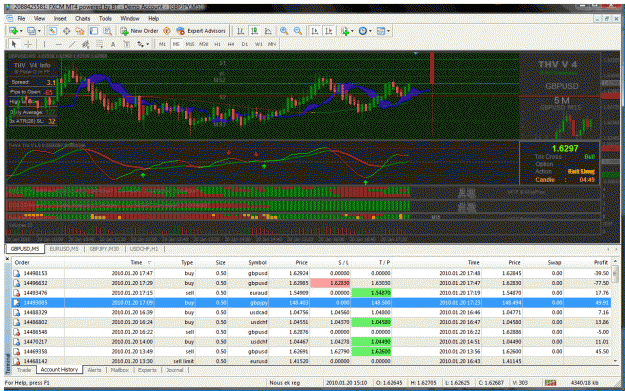Screen dimensions: 625x391
Task: Open the Strategy Tester toolbar icon
Action: click(x=108, y=31)
